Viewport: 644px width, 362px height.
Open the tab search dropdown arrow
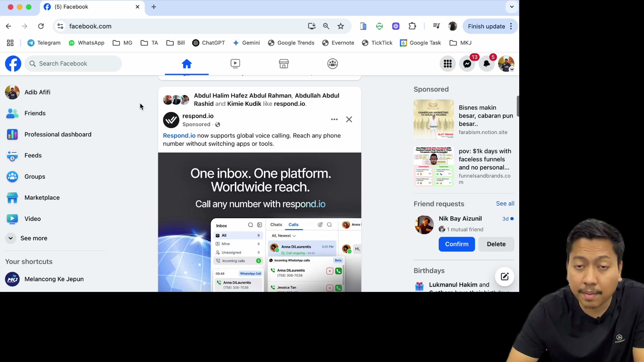(512, 7)
